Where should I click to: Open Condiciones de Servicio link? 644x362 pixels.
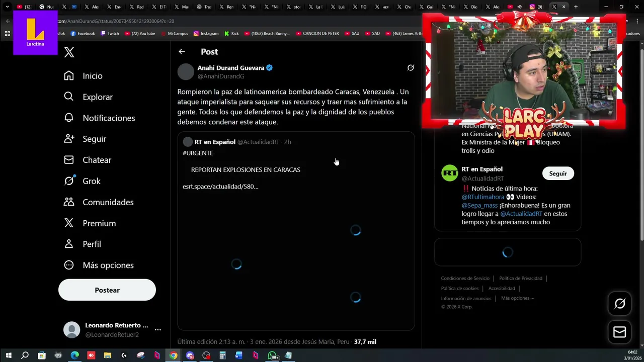465,279
